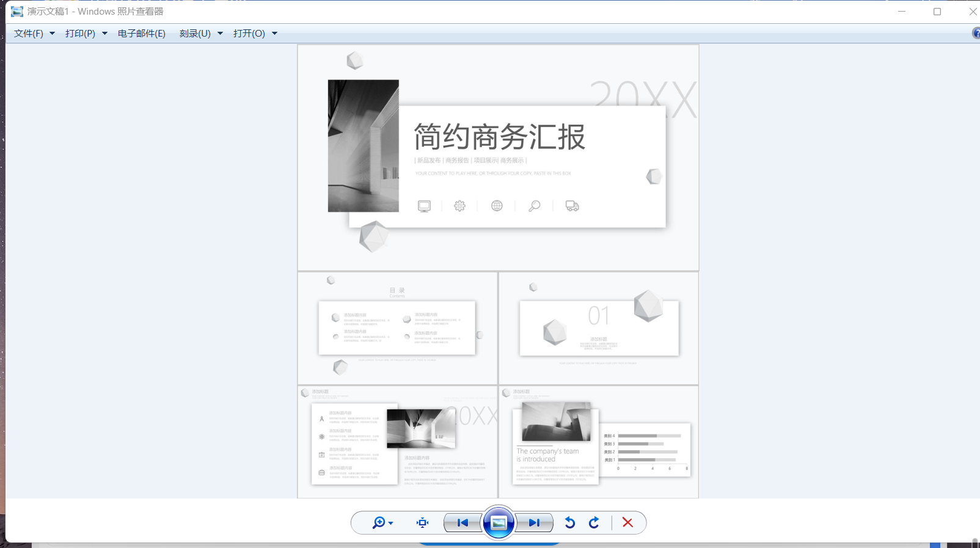
Task: Click the gear icon on the title slide
Action: coord(459,206)
